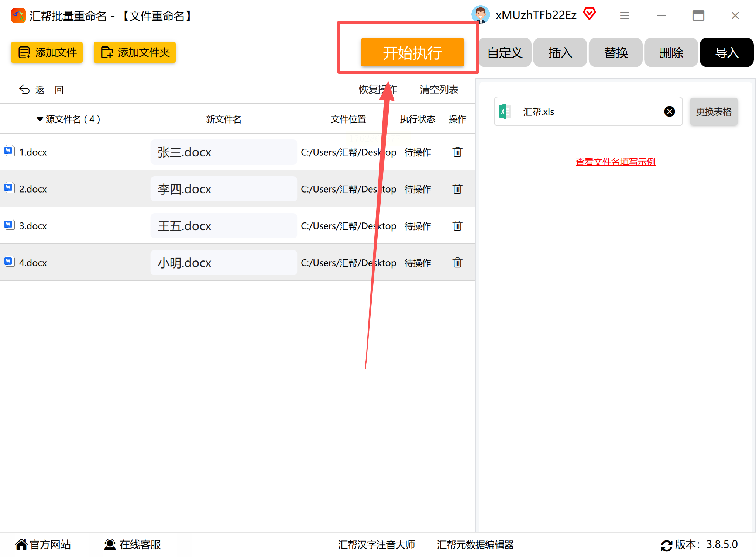Click 清空列表 to clear list
Viewport: 756px width, 557px height.
[x=439, y=90]
